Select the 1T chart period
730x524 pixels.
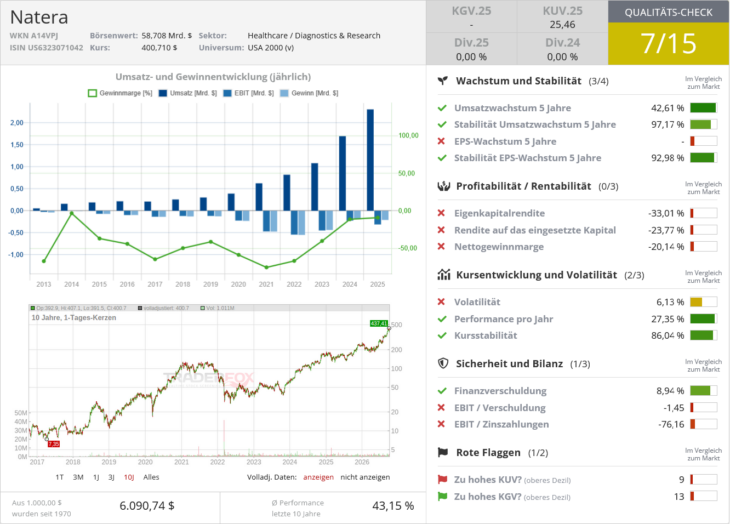pos(59,477)
